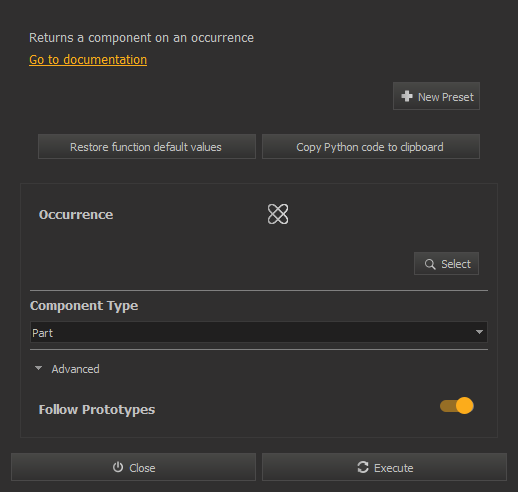Viewport: 518px width, 492px height.
Task: Restore function default values
Action: pyautogui.click(x=147, y=147)
